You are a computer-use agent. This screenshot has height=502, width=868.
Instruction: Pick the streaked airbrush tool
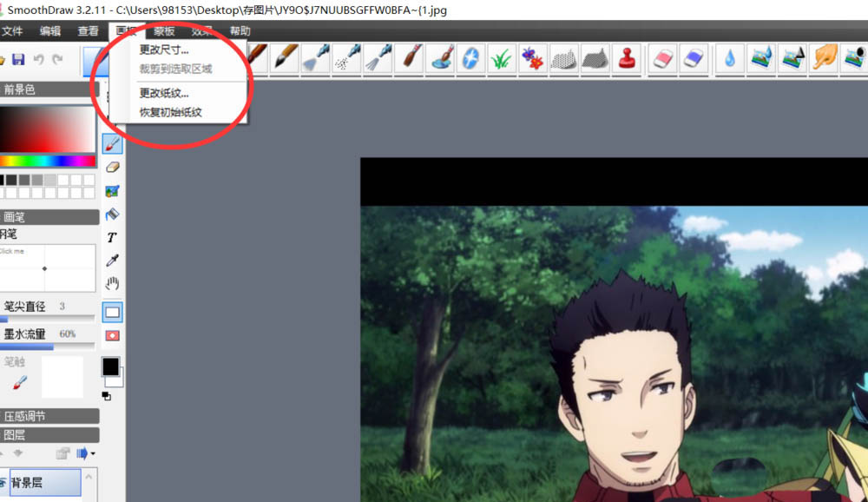click(x=378, y=57)
